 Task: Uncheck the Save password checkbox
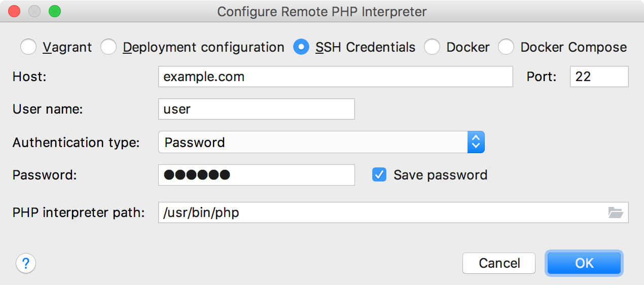[x=379, y=175]
